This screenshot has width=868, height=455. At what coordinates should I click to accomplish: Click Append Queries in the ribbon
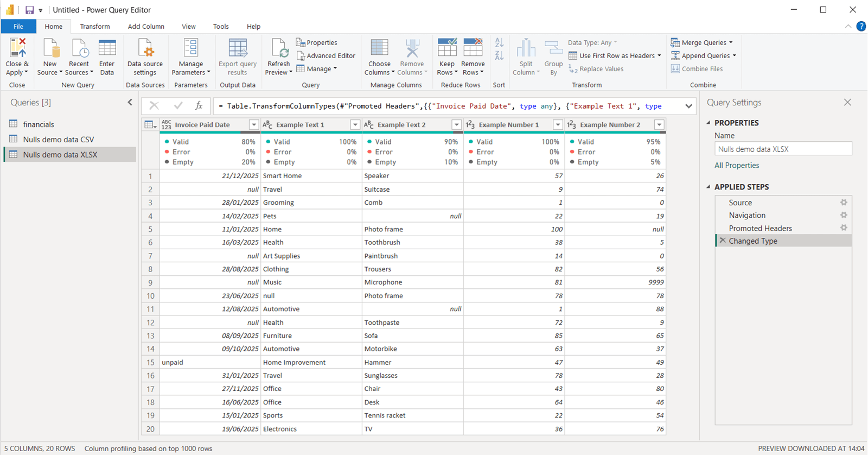pos(704,55)
